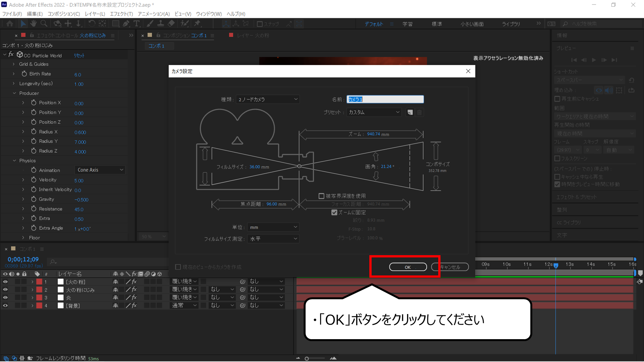Click the timeline zoom slider handle
Image resolution: width=644 pixels, height=362 pixels.
[x=307, y=358]
